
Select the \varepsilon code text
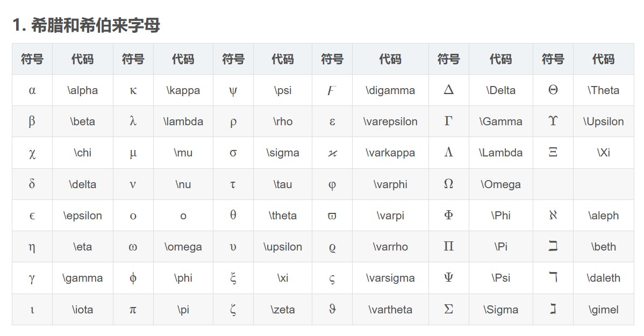point(390,121)
